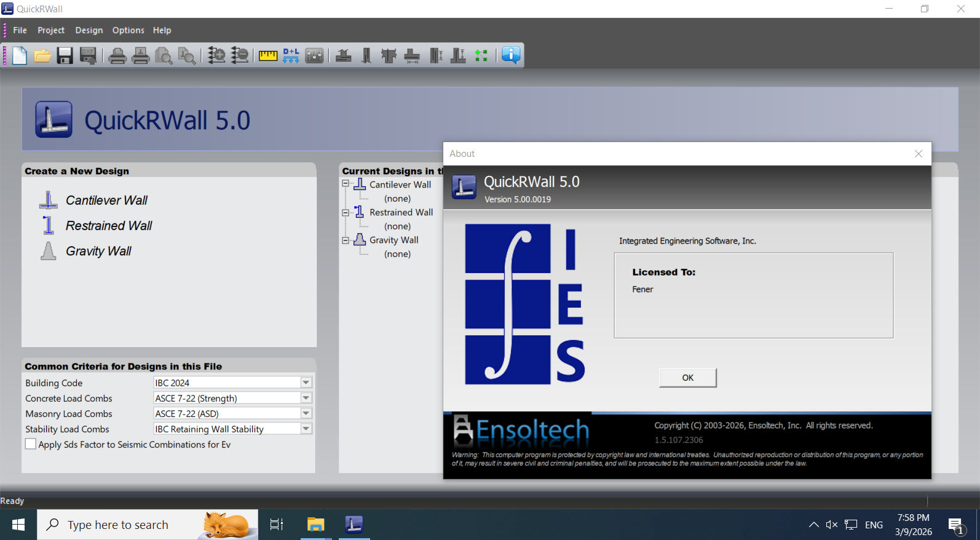Collapse the Gravity Wall tree node
Screen dimensions: 980x540
[x=346, y=240]
